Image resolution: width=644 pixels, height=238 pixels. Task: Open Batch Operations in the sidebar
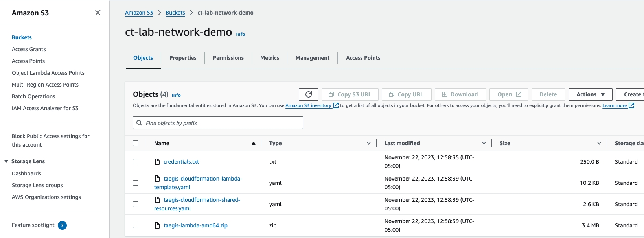coord(33,96)
